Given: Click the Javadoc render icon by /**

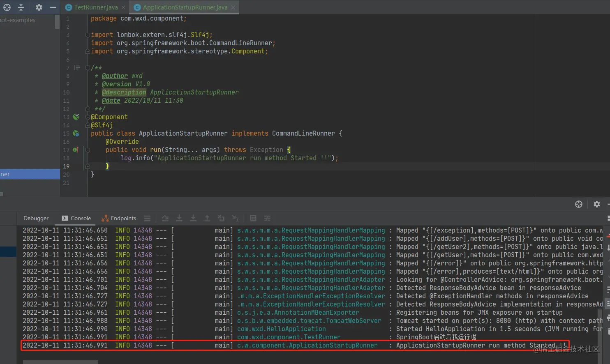Looking at the screenshot, I should coord(77,68).
